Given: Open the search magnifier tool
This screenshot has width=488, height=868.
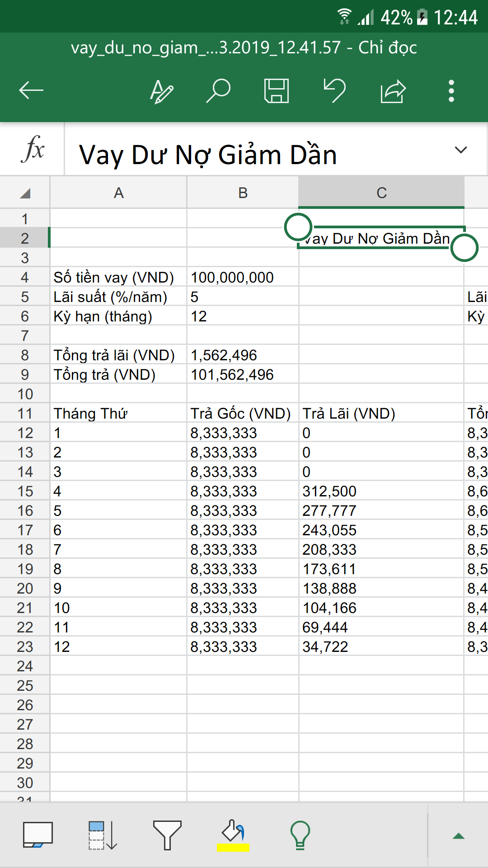Looking at the screenshot, I should point(219,91).
